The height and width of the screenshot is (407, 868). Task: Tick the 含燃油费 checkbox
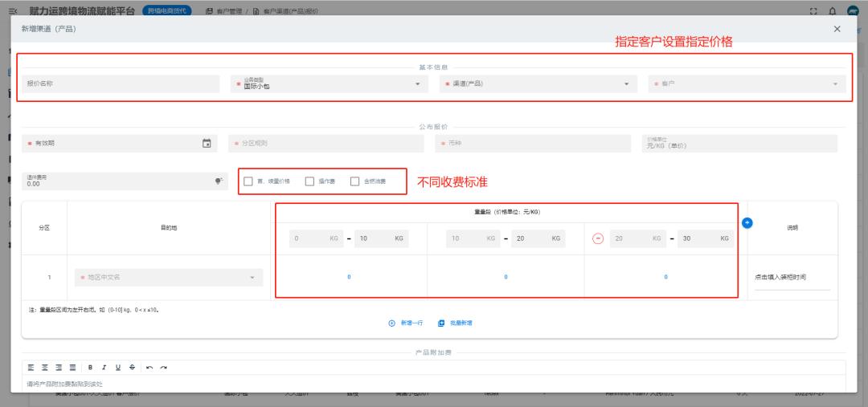click(x=355, y=181)
